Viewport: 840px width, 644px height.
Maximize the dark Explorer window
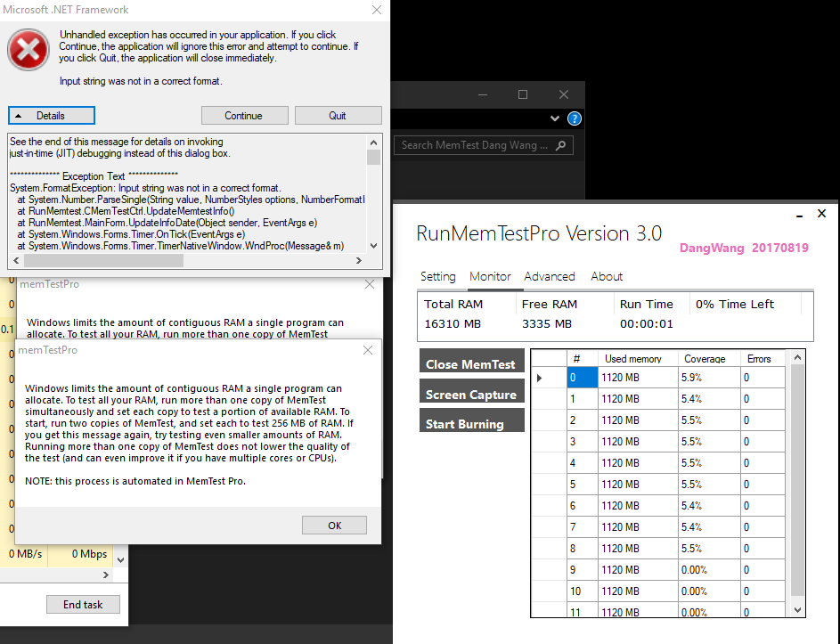(x=523, y=94)
